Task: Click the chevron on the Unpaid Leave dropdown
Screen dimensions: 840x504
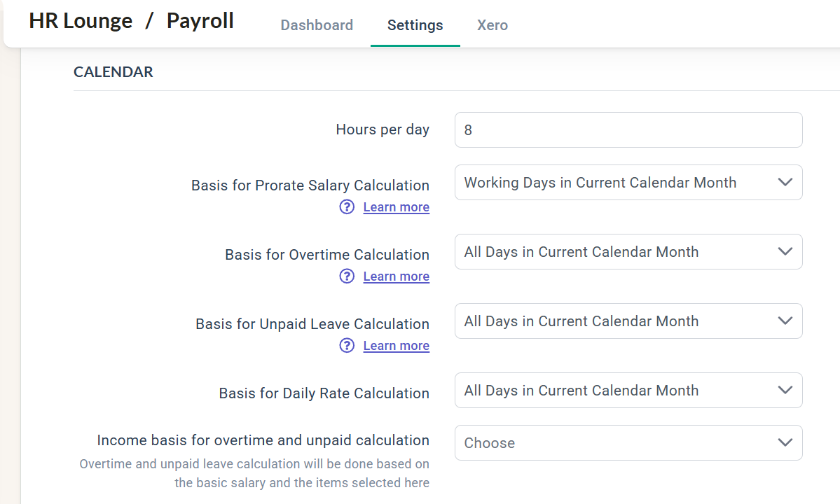Action: 785,321
